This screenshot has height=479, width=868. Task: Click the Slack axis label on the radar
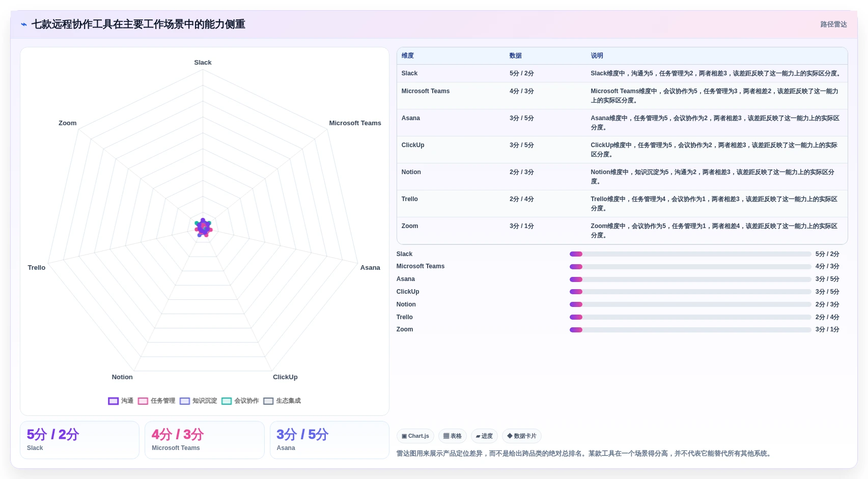(203, 63)
